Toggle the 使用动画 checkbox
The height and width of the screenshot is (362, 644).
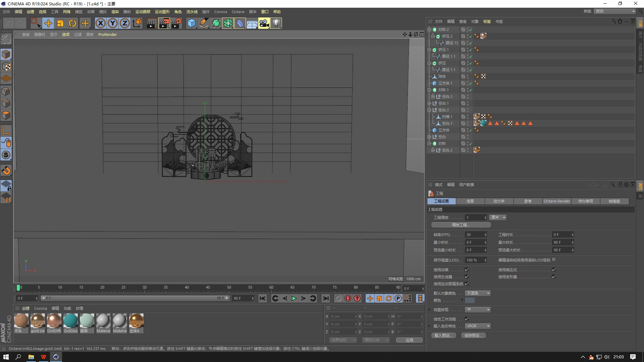pos(467,269)
